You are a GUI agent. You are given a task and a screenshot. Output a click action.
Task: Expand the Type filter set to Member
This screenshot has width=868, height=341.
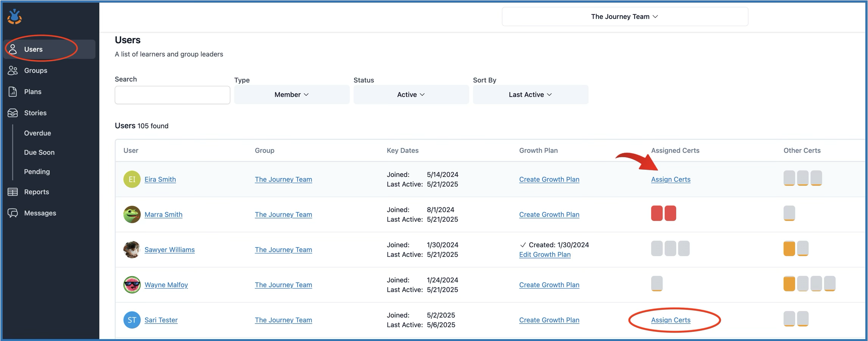coord(291,95)
